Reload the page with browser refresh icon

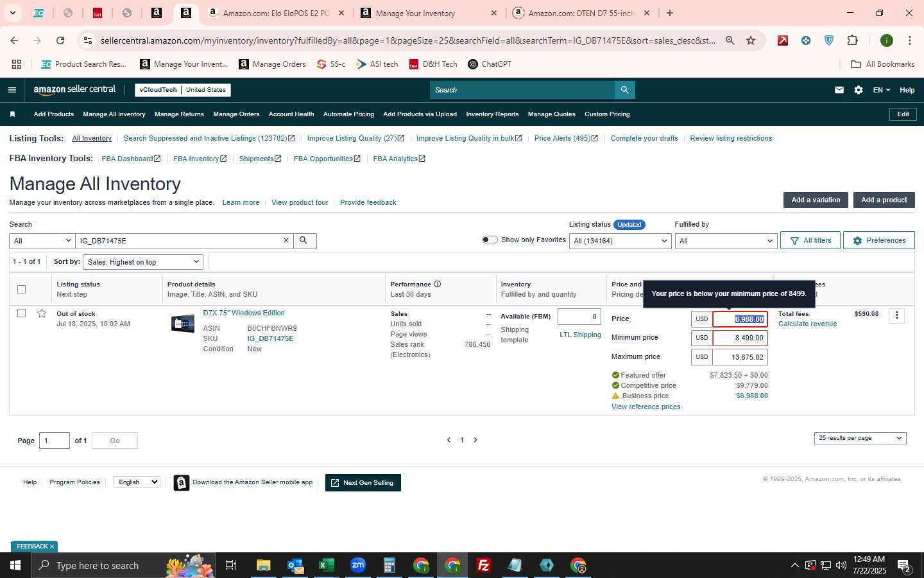click(x=60, y=40)
